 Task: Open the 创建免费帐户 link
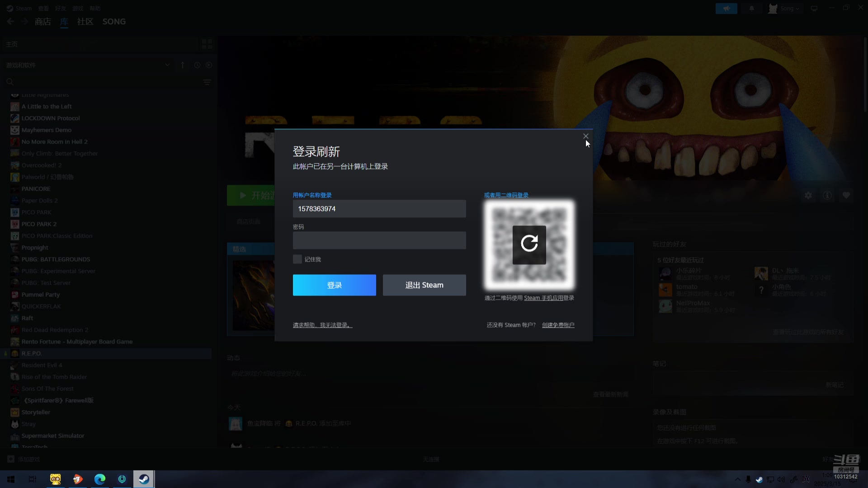pyautogui.click(x=558, y=325)
